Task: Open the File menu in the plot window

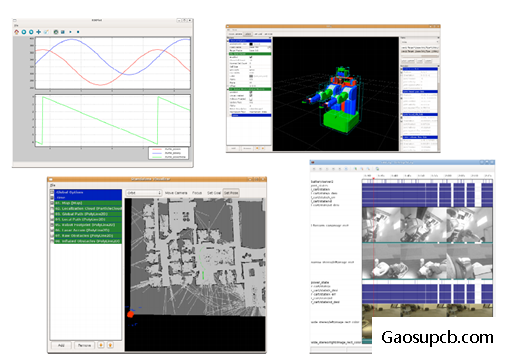Action: pos(16,25)
